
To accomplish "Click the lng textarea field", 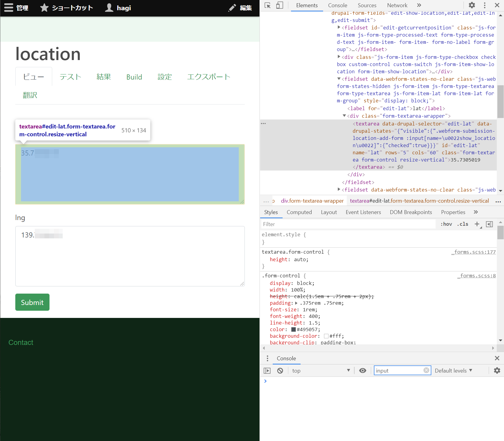I will [130, 256].
